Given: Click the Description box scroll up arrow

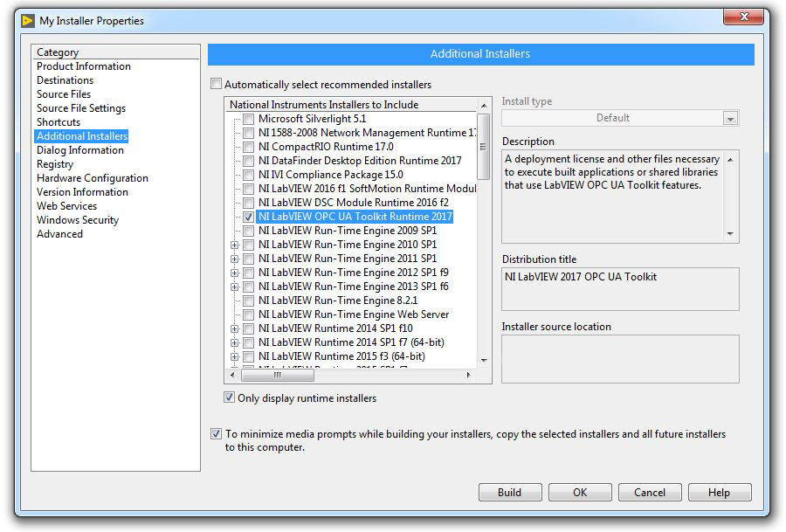Looking at the screenshot, I should [x=730, y=160].
